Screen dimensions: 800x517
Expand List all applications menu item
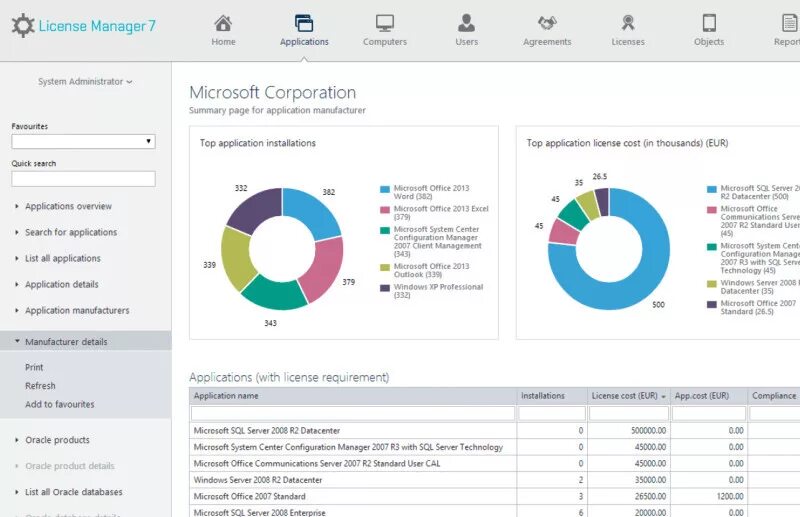coord(63,258)
